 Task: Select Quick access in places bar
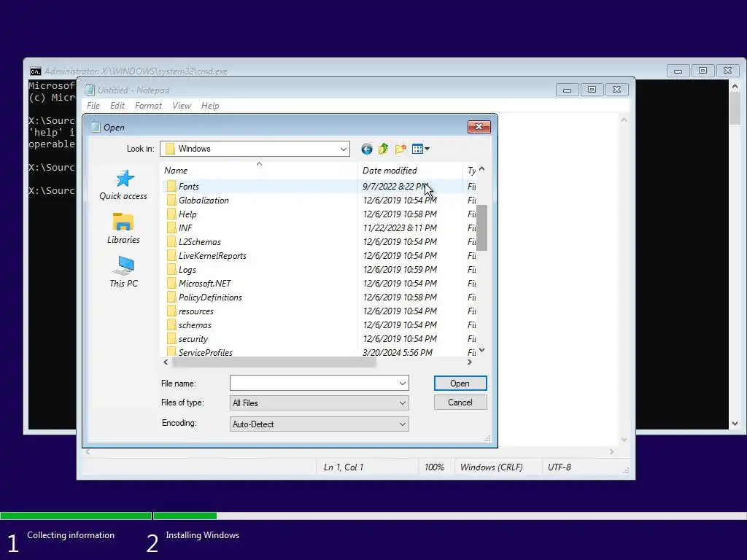tap(123, 185)
